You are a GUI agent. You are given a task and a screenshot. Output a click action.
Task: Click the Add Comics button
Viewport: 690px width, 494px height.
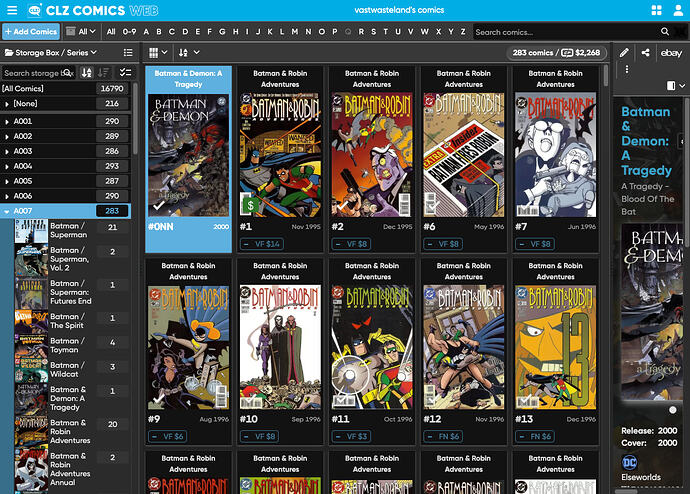[x=31, y=32]
